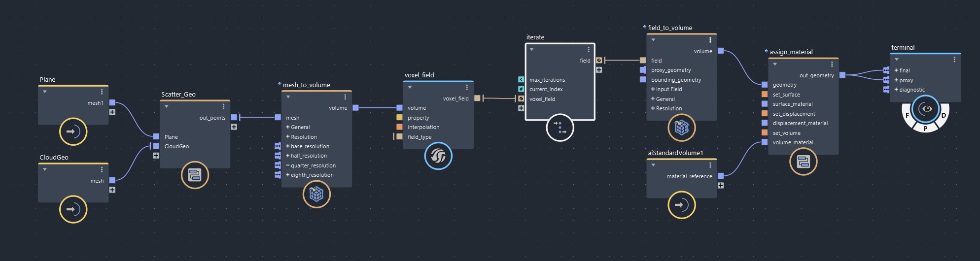Viewport: 980px width, 261px height.
Task: Click the CloudGeo node arrow icon
Action: pyautogui.click(x=73, y=209)
